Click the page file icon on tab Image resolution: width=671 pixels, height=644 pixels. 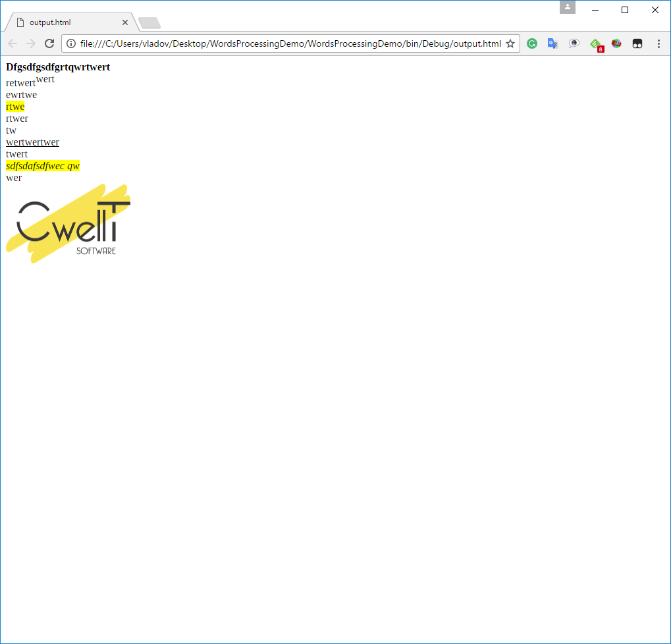[x=20, y=22]
